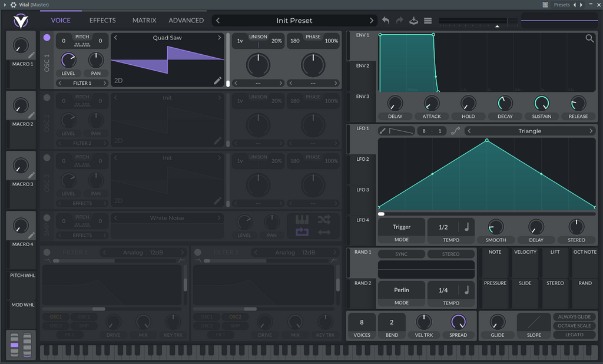Image resolution: width=603 pixels, height=364 pixels.
Task: Open the Quad Saw wavetable selector
Action: pos(167,38)
